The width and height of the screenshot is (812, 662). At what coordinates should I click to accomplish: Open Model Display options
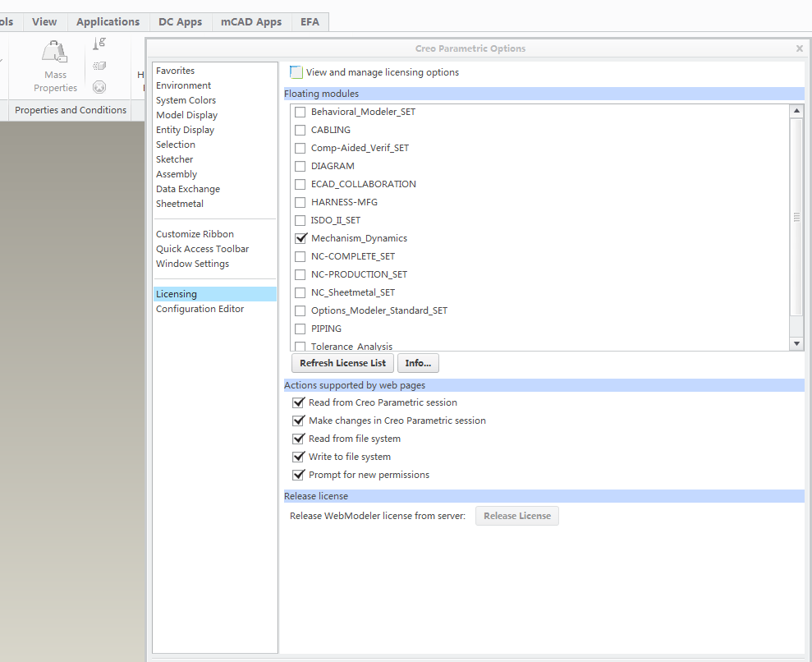click(x=186, y=116)
